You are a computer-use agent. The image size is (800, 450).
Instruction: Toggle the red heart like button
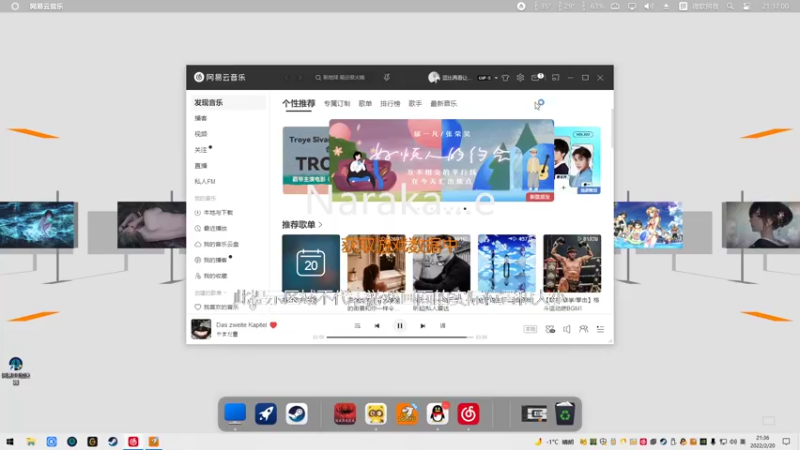click(x=273, y=325)
